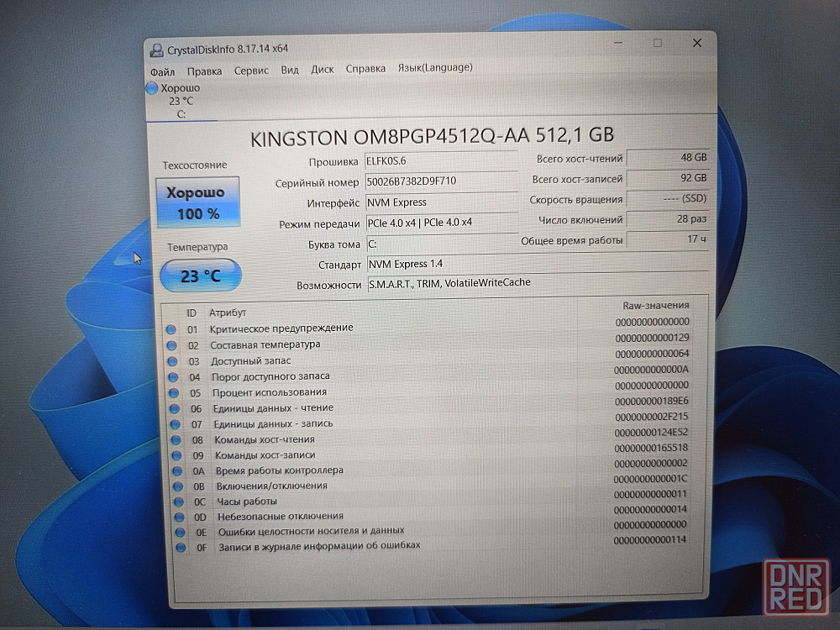Click the total host writes value 92 GB

tap(668, 178)
